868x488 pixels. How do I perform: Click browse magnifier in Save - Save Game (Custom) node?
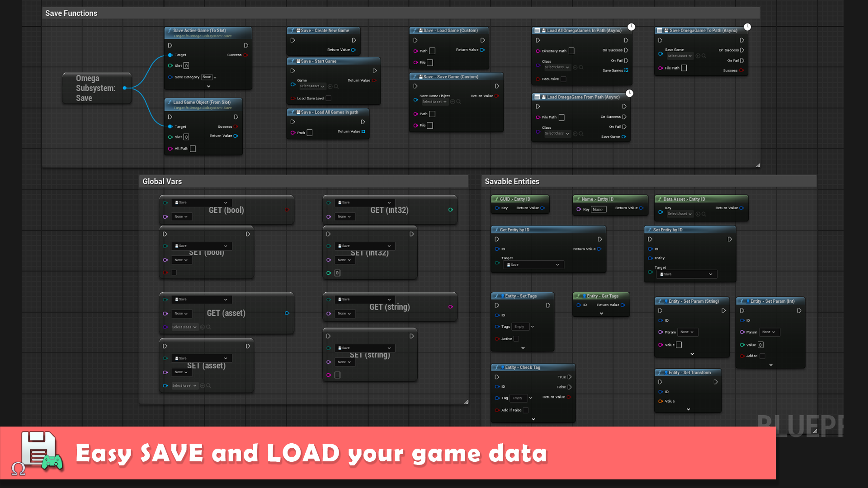458,102
